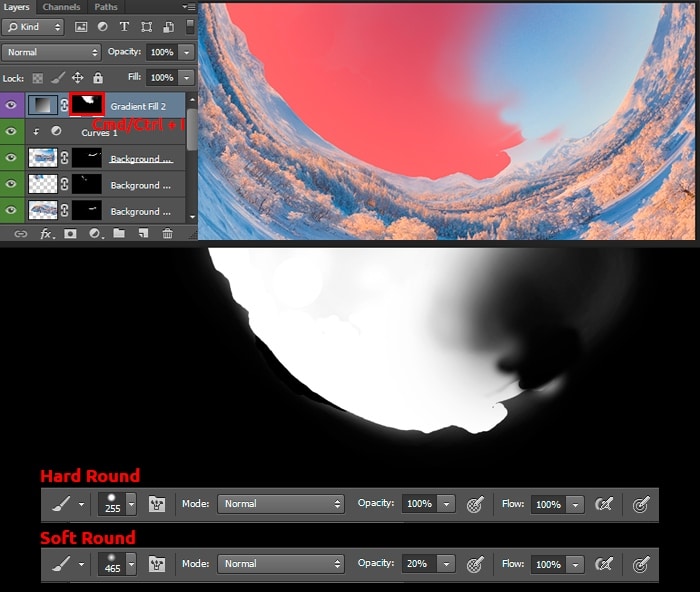Viewport: 700px width, 592px height.
Task: Click the Layers panel scrollbar thumb
Action: point(192,129)
